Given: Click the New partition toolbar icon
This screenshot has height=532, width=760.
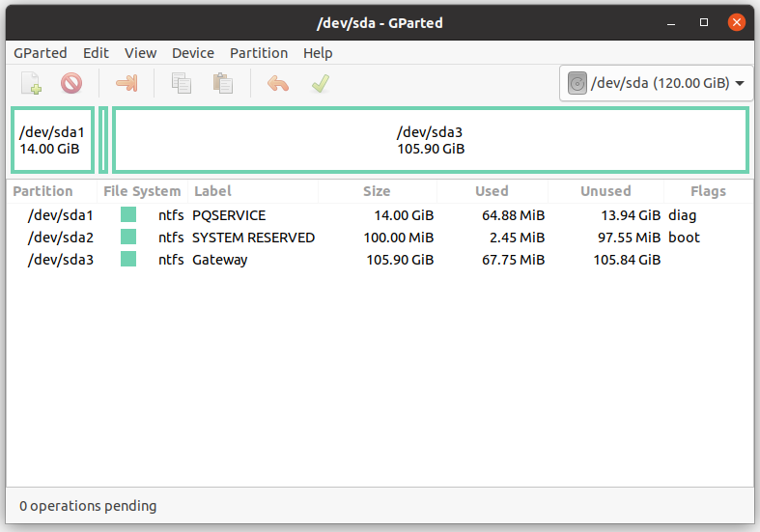Looking at the screenshot, I should [32, 83].
